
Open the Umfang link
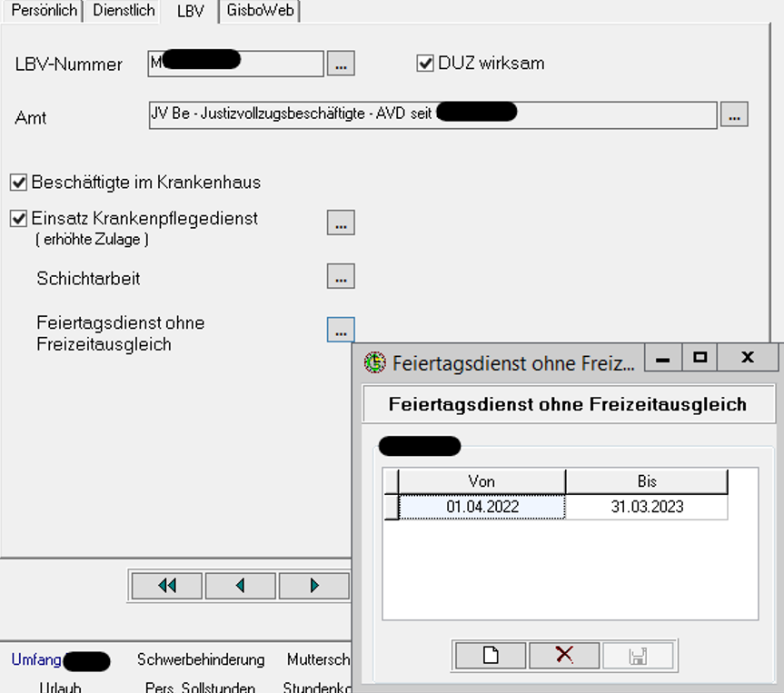36,659
